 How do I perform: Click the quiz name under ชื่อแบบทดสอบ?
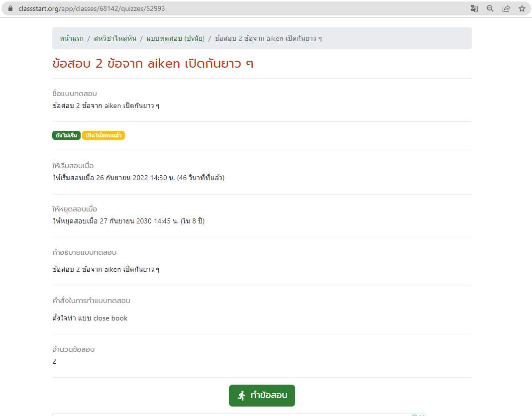(x=106, y=105)
